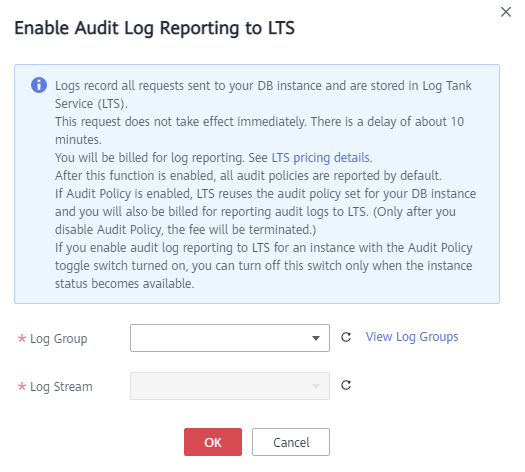Screen dimensions: 525x472
Task: Click the 'If Audit Policy is enabled' paragraph
Action: (x=266, y=212)
